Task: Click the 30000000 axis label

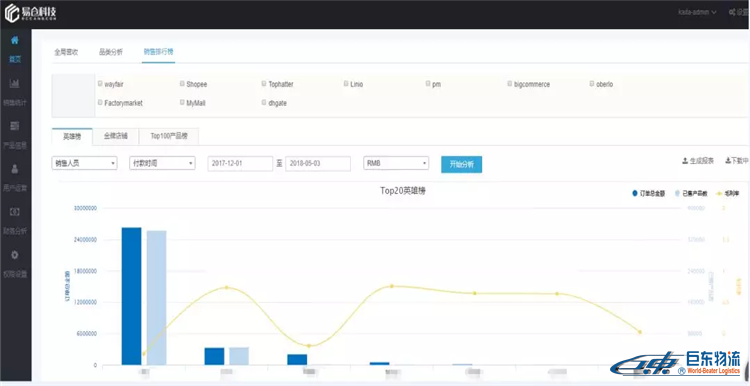Action: (85, 209)
